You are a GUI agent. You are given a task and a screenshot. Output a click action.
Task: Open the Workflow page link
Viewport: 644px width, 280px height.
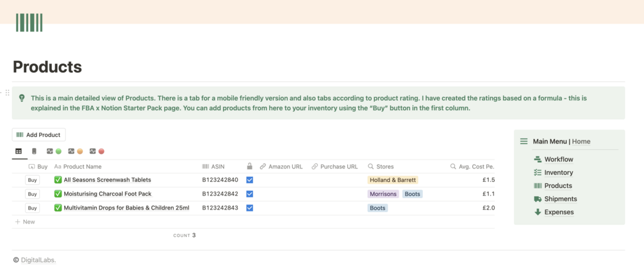pos(559,160)
